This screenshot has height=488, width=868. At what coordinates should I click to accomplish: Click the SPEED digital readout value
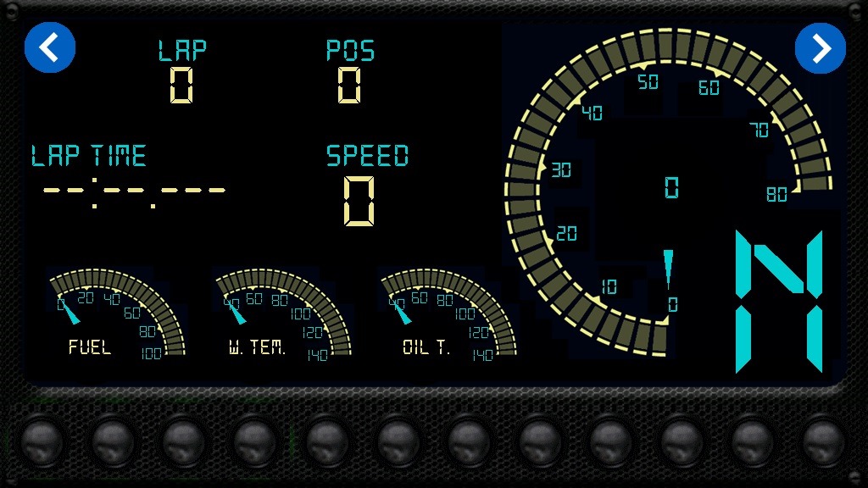point(359,201)
